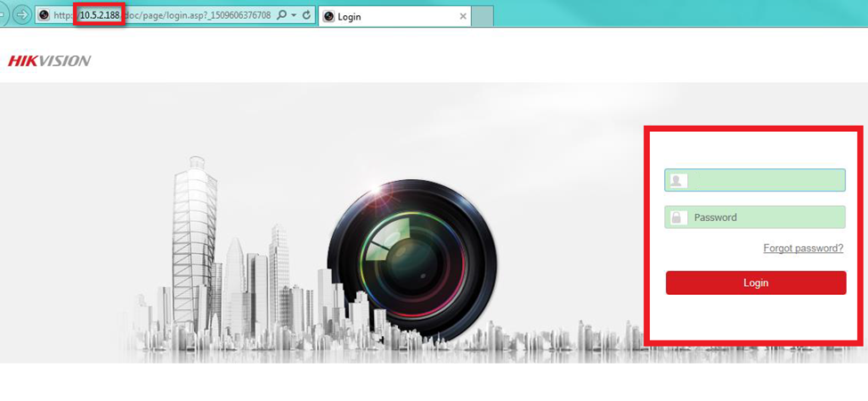Viewport: 868px width, 401px height.
Task: Refresh the login page
Action: pyautogui.click(x=307, y=16)
